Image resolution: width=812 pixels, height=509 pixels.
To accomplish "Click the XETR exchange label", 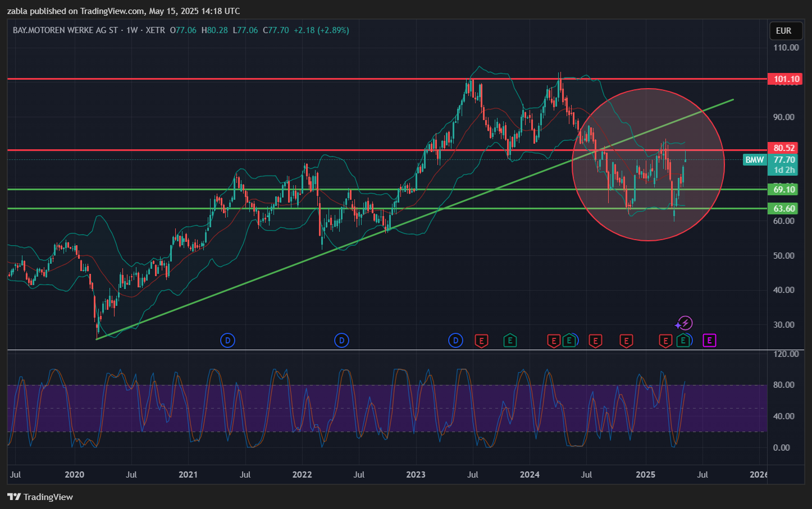I will click(156, 30).
